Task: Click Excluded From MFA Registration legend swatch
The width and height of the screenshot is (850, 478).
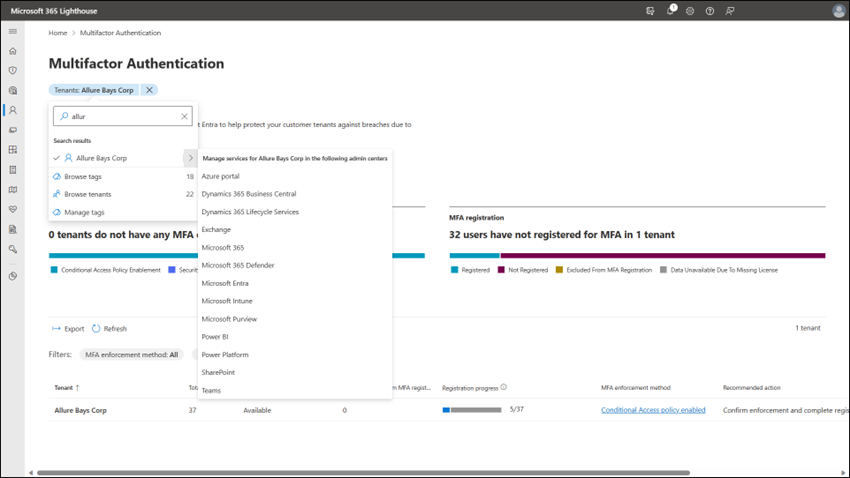Action: coord(559,270)
